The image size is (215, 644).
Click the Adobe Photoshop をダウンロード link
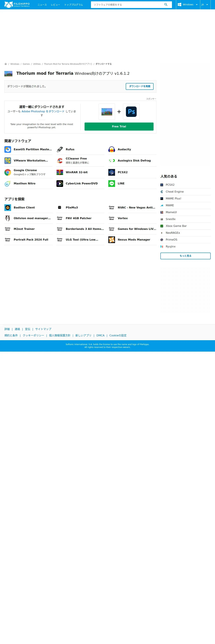(43, 112)
